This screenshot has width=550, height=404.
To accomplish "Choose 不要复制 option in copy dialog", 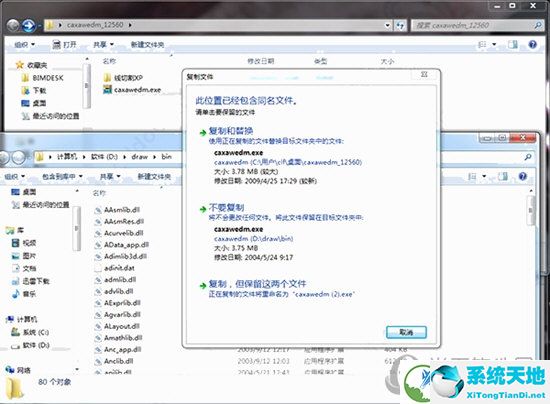I will pos(226,207).
